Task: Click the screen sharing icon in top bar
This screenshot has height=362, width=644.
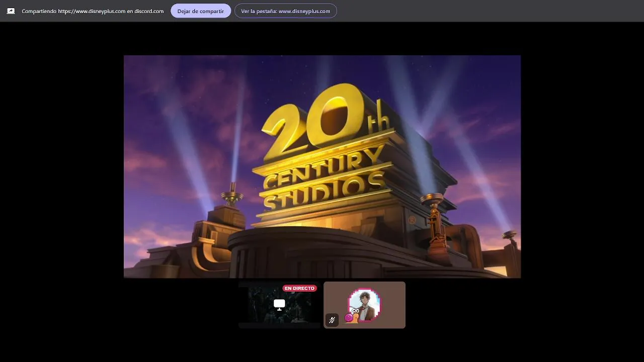Action: [x=11, y=11]
